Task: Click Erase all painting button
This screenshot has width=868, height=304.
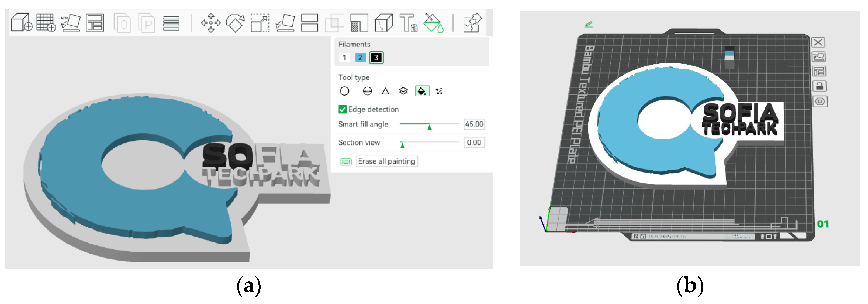Action: pyautogui.click(x=386, y=161)
